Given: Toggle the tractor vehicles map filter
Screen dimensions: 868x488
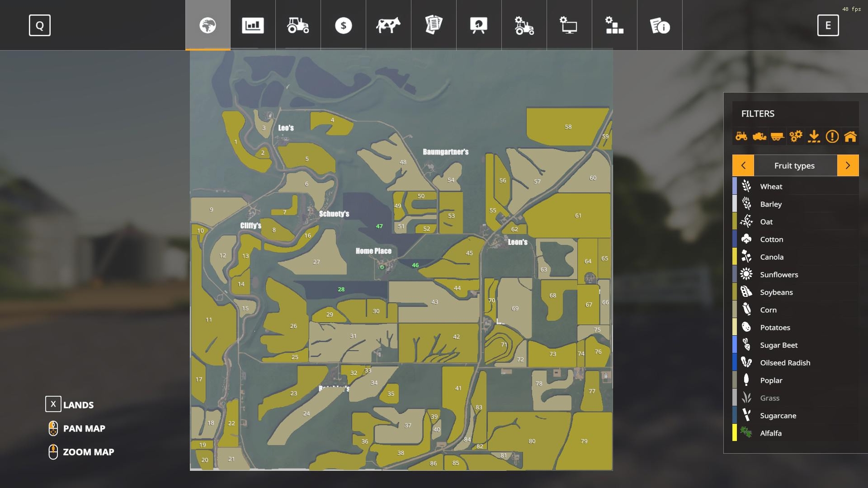Looking at the screenshot, I should tap(741, 136).
